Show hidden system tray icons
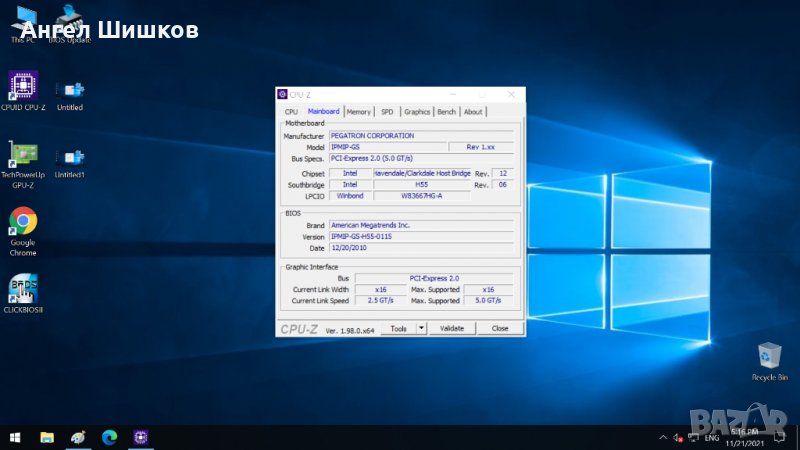800x450 pixels. (662, 438)
